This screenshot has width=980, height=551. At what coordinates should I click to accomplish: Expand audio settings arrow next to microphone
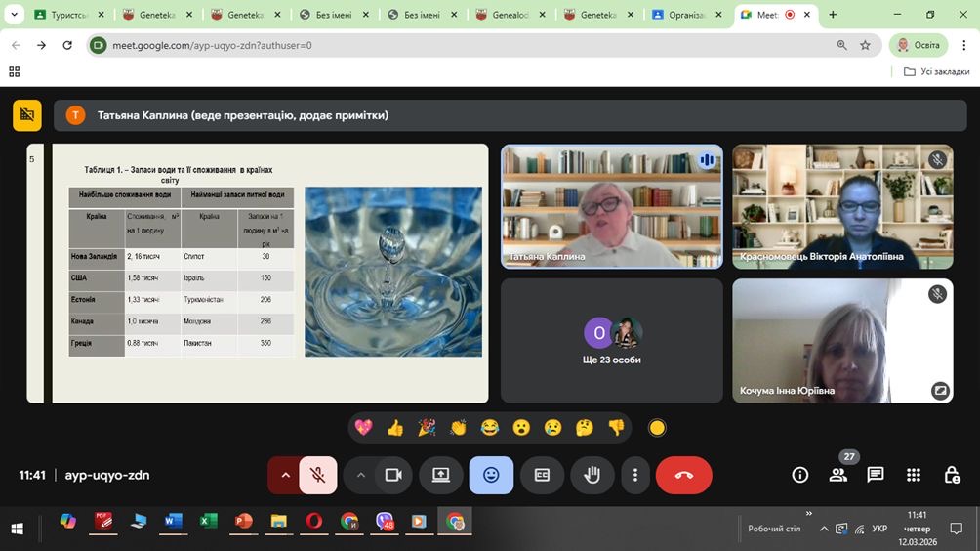tap(285, 475)
